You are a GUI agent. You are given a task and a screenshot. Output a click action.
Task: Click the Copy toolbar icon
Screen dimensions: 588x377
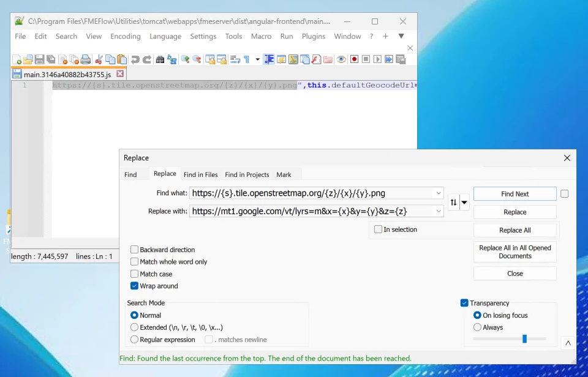click(x=110, y=59)
